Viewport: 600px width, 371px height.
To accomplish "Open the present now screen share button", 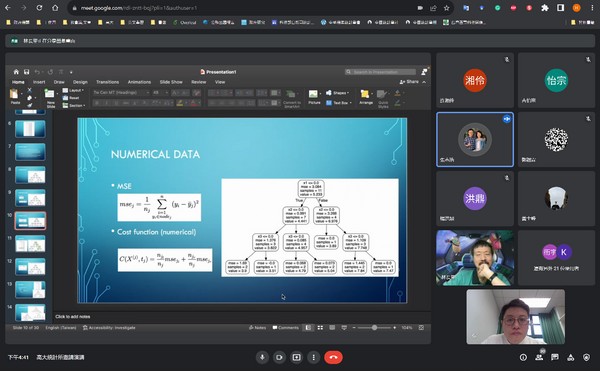I will (x=297, y=357).
